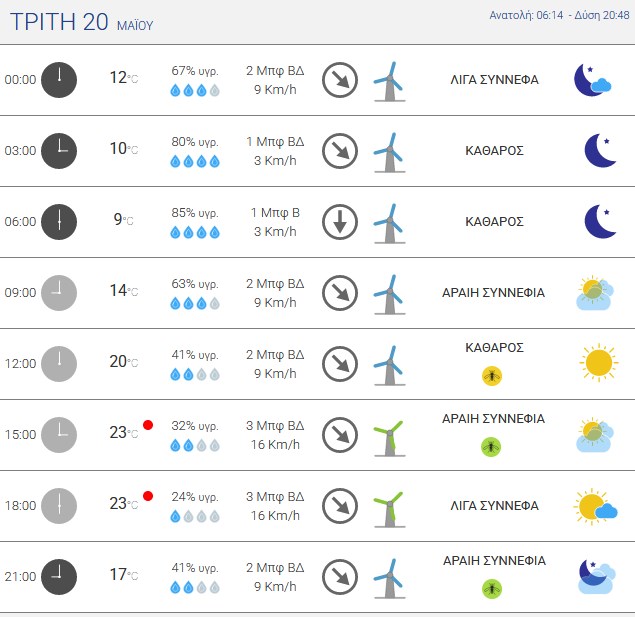Image resolution: width=635 pixels, height=617 pixels.
Task: Click the moon and clouds icon at 21:00
Action: pyautogui.click(x=597, y=577)
